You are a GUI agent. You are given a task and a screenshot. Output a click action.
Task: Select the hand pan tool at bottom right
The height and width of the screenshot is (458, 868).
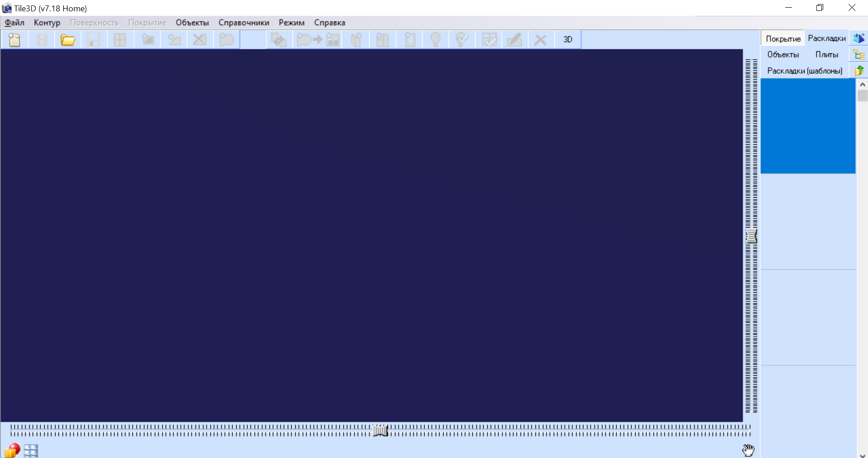click(x=749, y=450)
